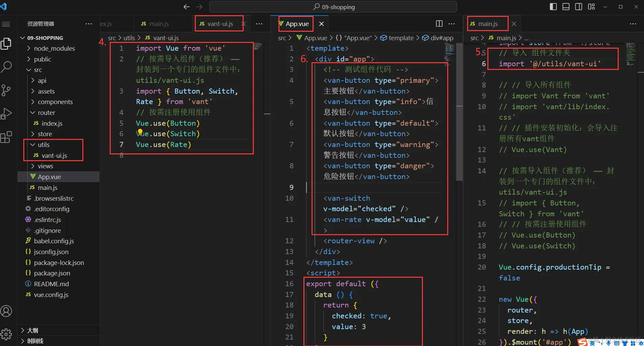
Task: Open Run and Debug view
Action: coord(6,114)
